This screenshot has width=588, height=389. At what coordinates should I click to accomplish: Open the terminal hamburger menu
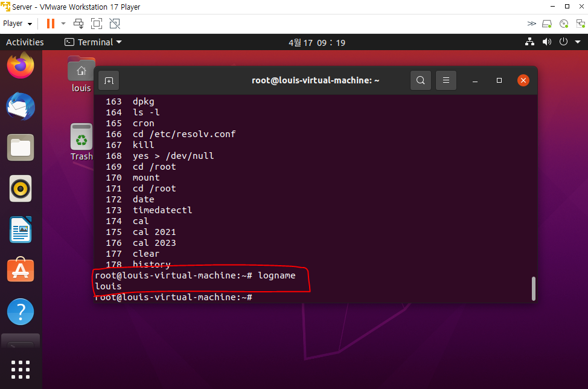pyautogui.click(x=446, y=80)
